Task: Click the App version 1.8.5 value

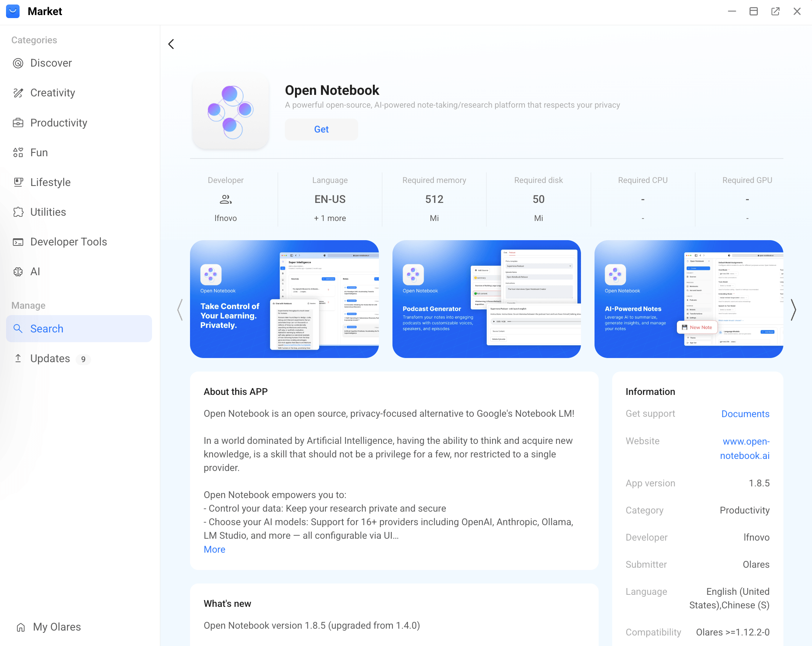Action: click(759, 483)
